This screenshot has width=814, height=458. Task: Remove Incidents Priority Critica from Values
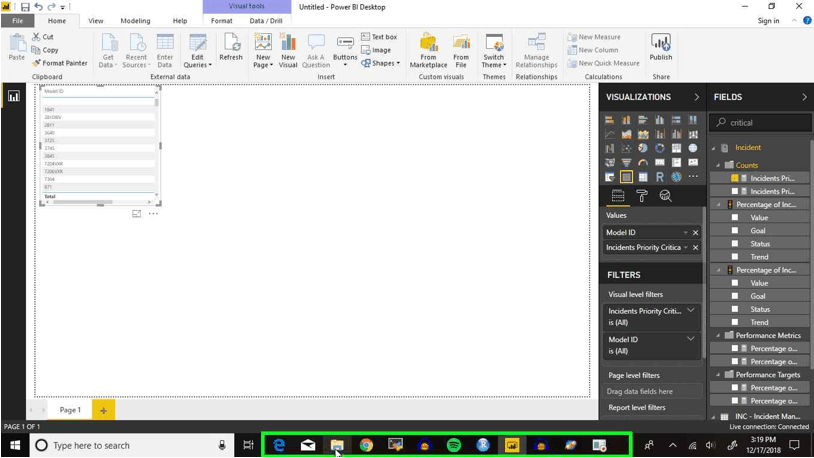click(x=695, y=248)
